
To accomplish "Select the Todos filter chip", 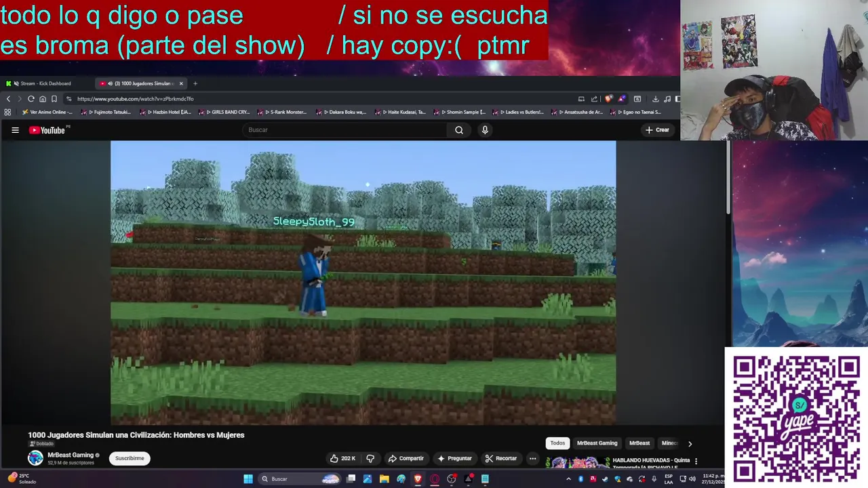I will click(557, 443).
